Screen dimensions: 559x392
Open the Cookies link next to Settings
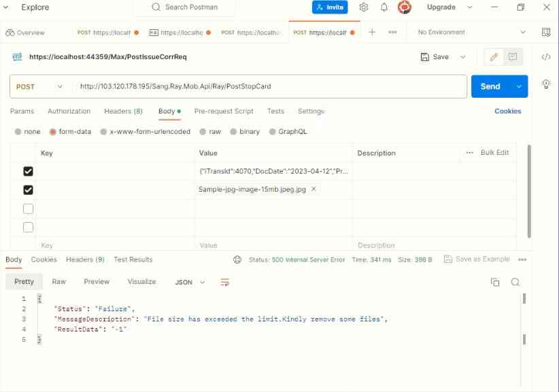tap(507, 111)
